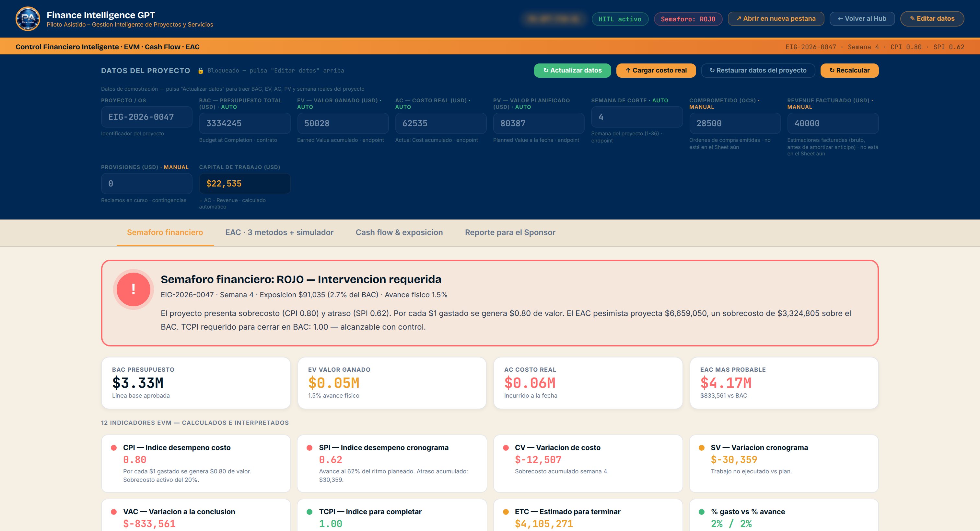Click the Proyecto / OS field EIG-2026-0047
Viewport: 980px width, 531px height.
[147, 117]
